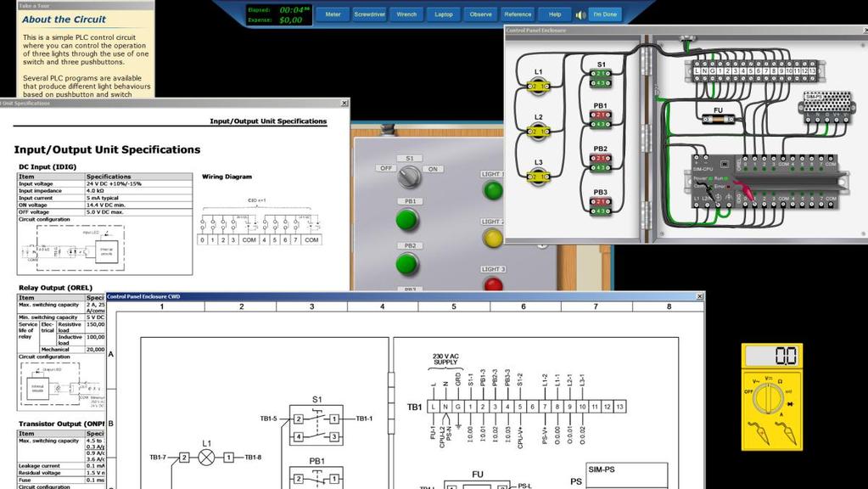Pick up the right multimeter probe

pyautogui.click(x=786, y=434)
